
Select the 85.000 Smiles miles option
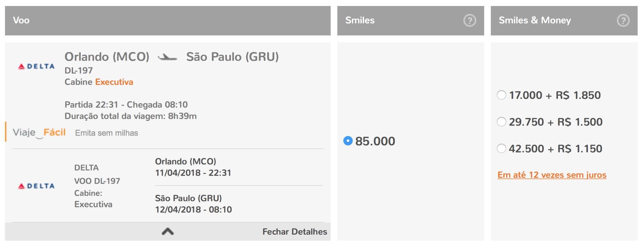coord(348,141)
